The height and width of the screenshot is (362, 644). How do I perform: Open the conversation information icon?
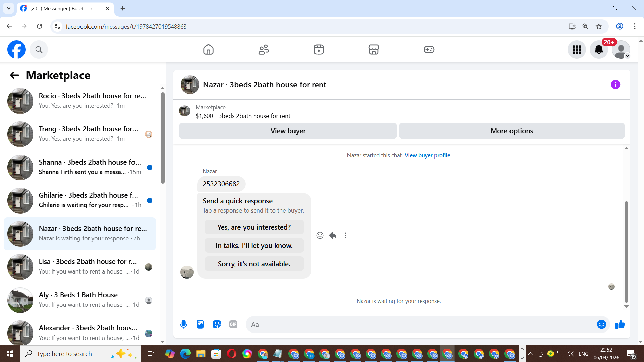pos(615,84)
